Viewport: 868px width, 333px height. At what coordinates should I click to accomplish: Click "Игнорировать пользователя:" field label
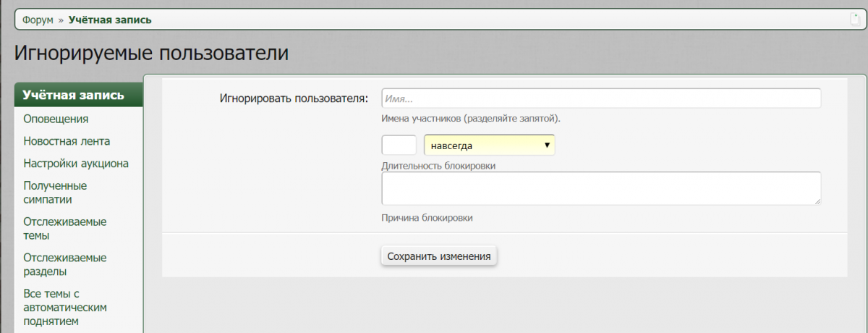click(x=294, y=98)
